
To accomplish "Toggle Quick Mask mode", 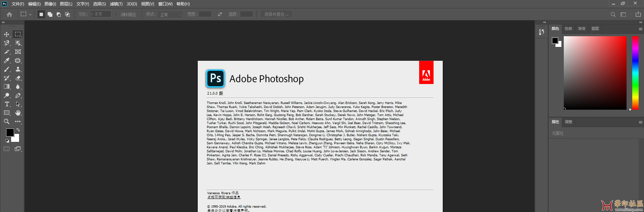I will click(x=7, y=149).
